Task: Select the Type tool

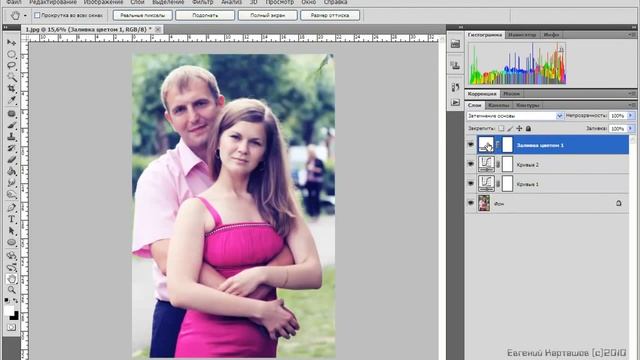Action: (11, 219)
